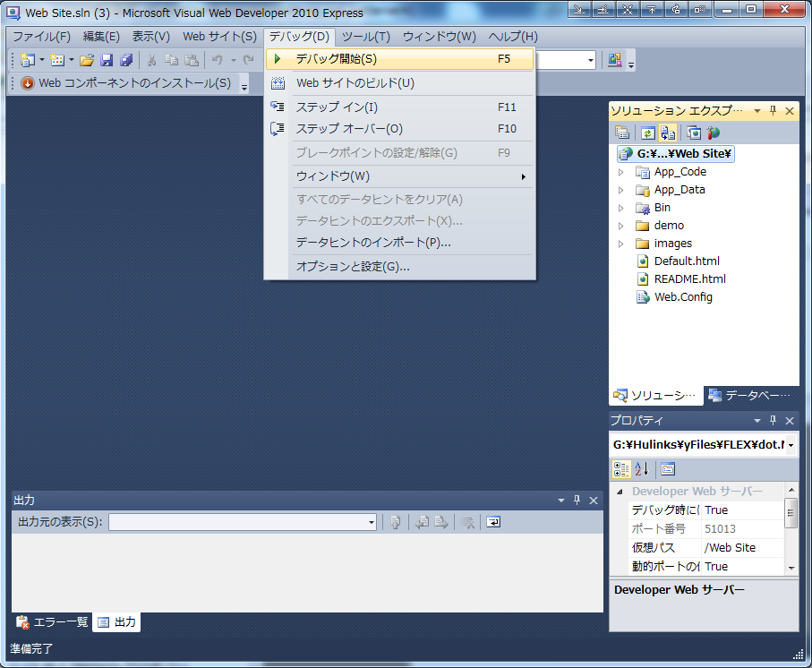Image resolution: width=812 pixels, height=668 pixels.
Task: Toggle Alphabetical sort in Properties panel
Action: click(642, 469)
